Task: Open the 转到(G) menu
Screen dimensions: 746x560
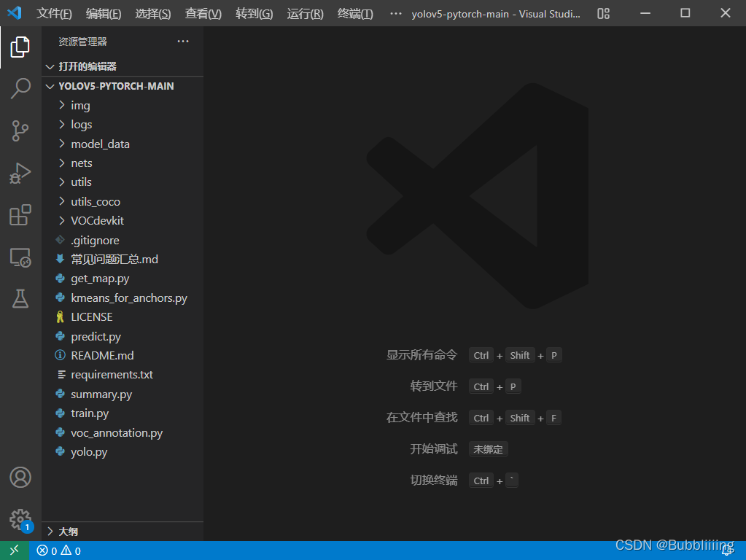Action: point(254,13)
